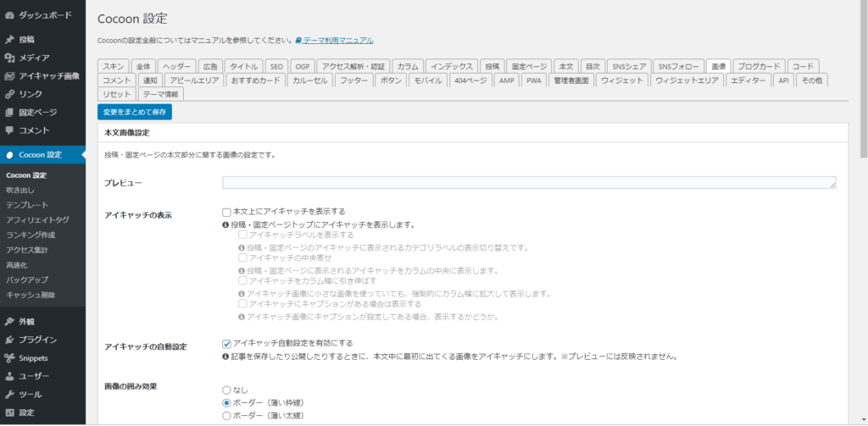The height and width of the screenshot is (426, 868).
Task: Open the コメント speech bubble icon
Action: [x=9, y=131]
